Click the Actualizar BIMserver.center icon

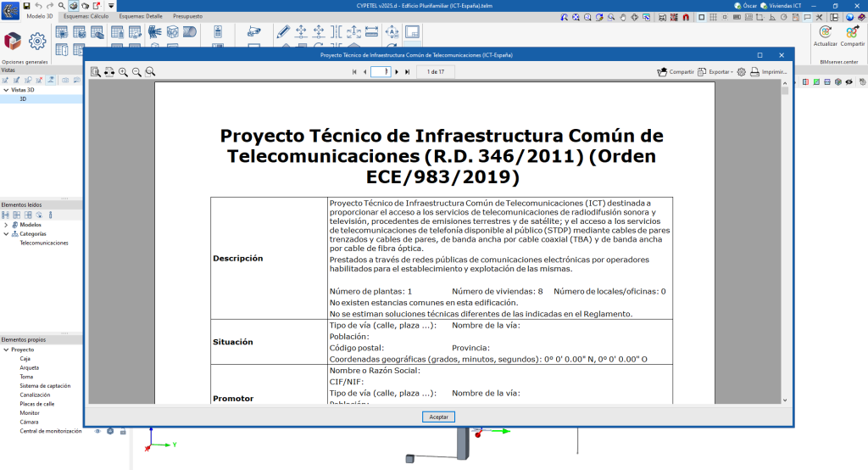click(825, 36)
